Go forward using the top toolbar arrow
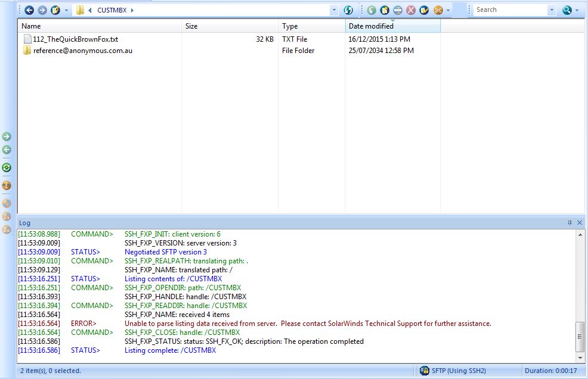588x379 pixels. point(42,10)
